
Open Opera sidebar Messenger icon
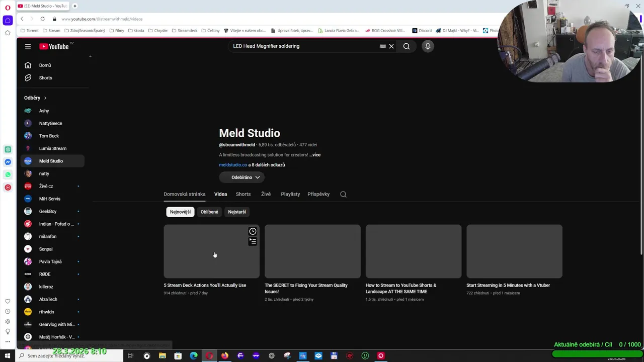point(8,162)
